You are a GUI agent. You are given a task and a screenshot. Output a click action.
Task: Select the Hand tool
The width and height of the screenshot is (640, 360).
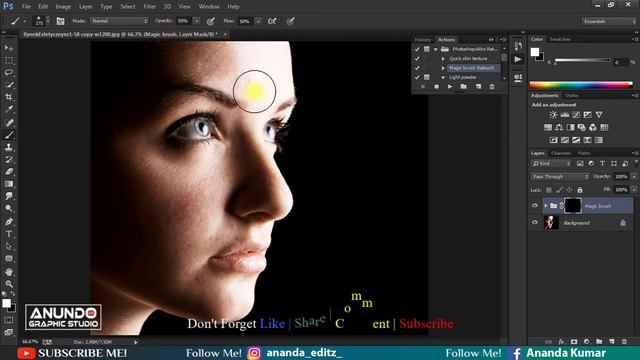[9, 271]
